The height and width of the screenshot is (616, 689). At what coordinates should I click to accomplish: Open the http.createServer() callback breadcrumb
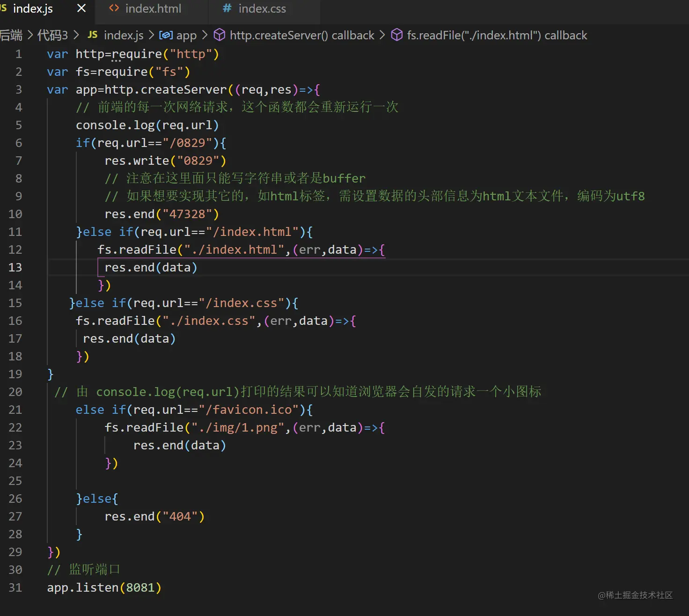click(x=302, y=35)
